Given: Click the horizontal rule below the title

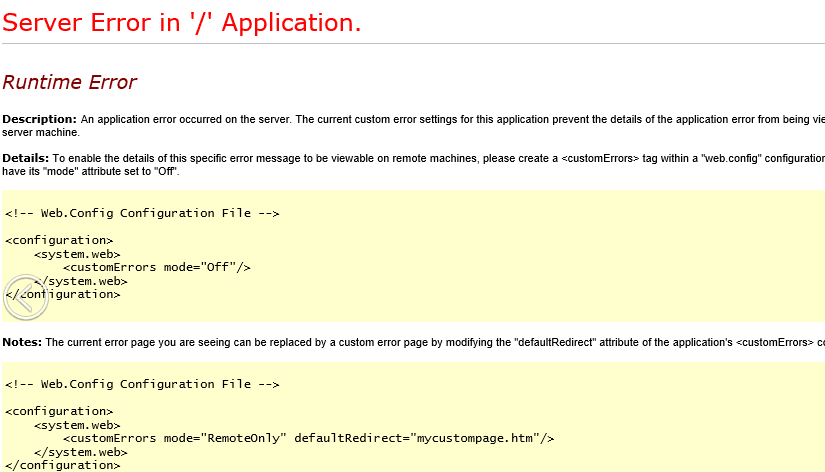Looking at the screenshot, I should 412,44.
